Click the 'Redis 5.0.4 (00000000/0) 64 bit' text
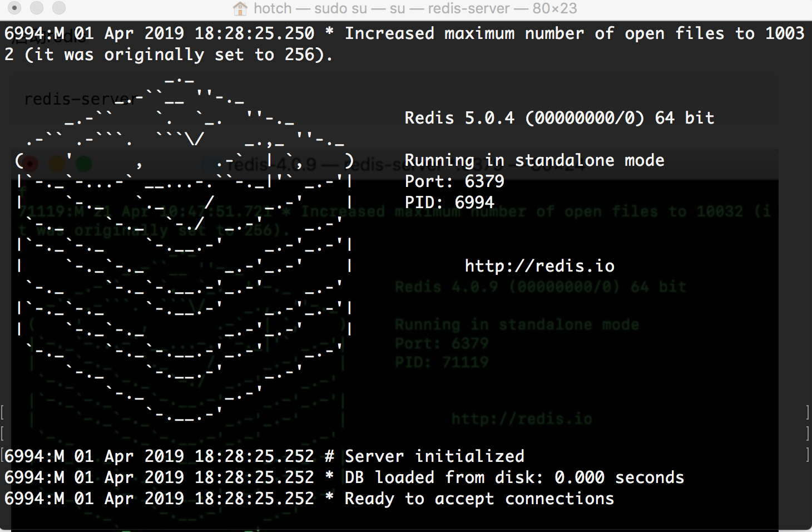This screenshot has width=812, height=532. point(559,118)
